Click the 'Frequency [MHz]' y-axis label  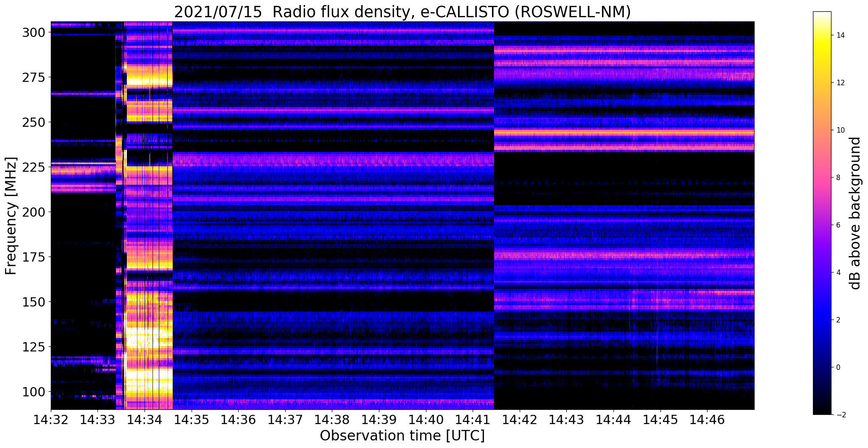pos(11,216)
